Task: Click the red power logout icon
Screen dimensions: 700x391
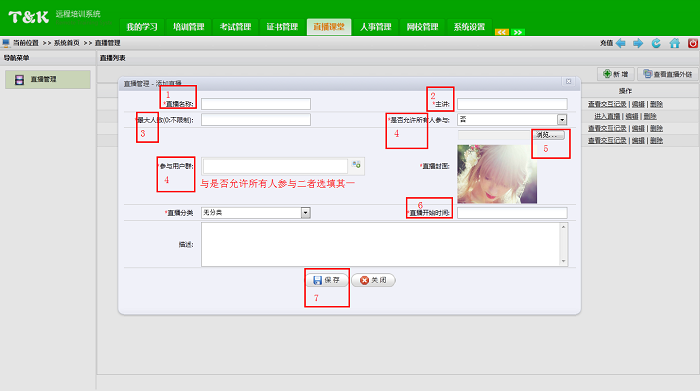Action: tap(693, 43)
